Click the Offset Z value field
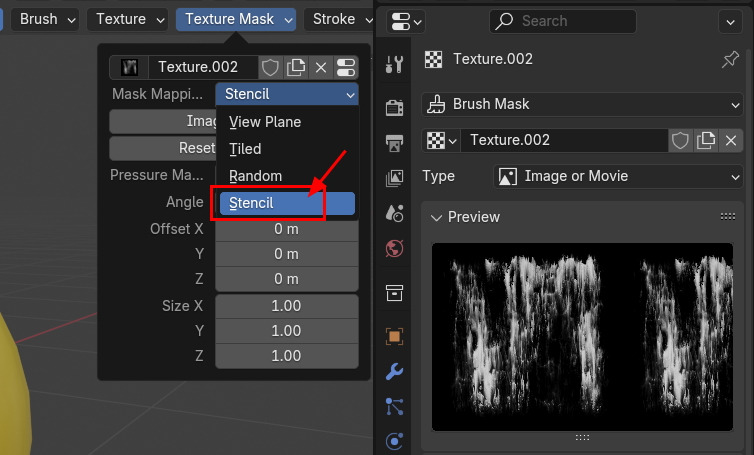The width and height of the screenshot is (754, 455). 287,279
